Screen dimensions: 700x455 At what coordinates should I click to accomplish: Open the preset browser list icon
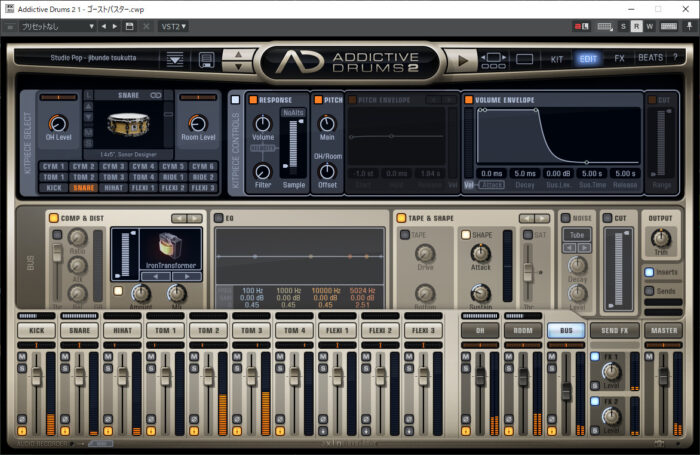pos(175,59)
